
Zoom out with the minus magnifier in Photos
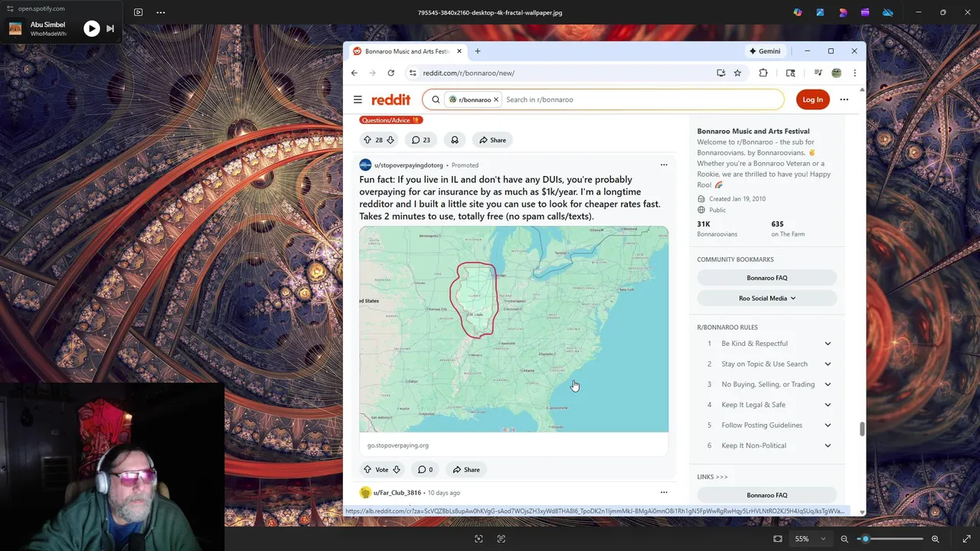[844, 539]
